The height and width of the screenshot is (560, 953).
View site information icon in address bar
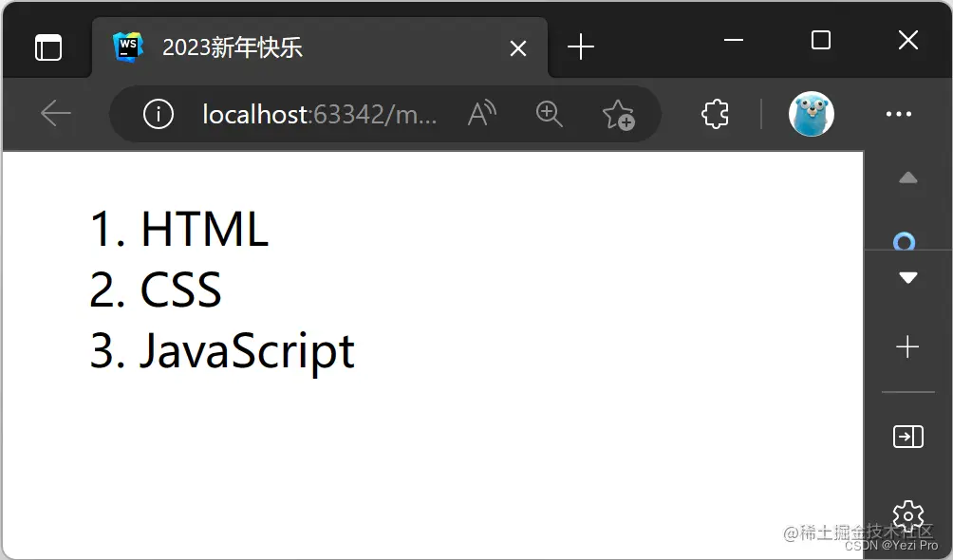point(159,114)
